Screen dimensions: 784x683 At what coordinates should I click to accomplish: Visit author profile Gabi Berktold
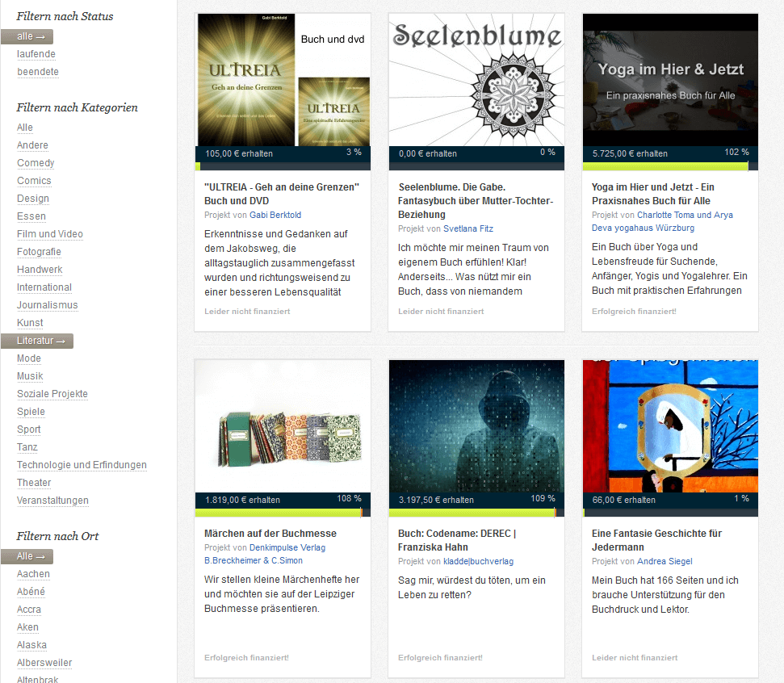coord(275,215)
